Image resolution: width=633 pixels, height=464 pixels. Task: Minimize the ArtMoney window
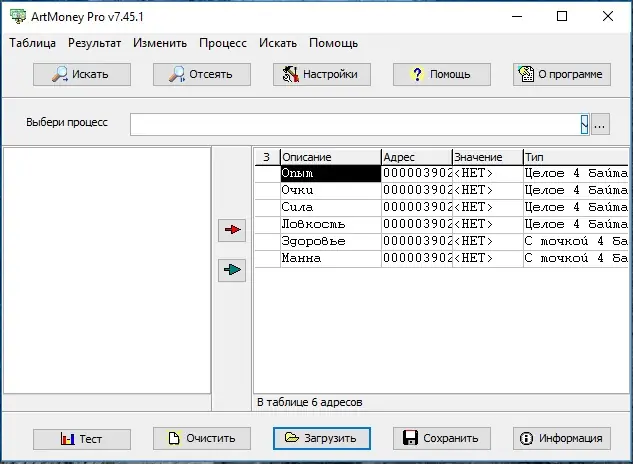517,17
